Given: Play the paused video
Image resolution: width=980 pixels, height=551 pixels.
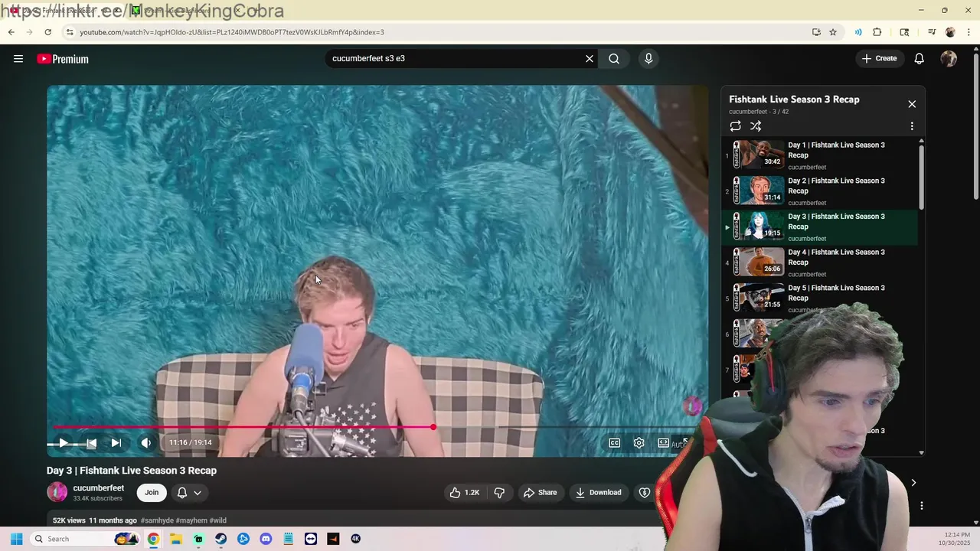Looking at the screenshot, I should pos(64,442).
